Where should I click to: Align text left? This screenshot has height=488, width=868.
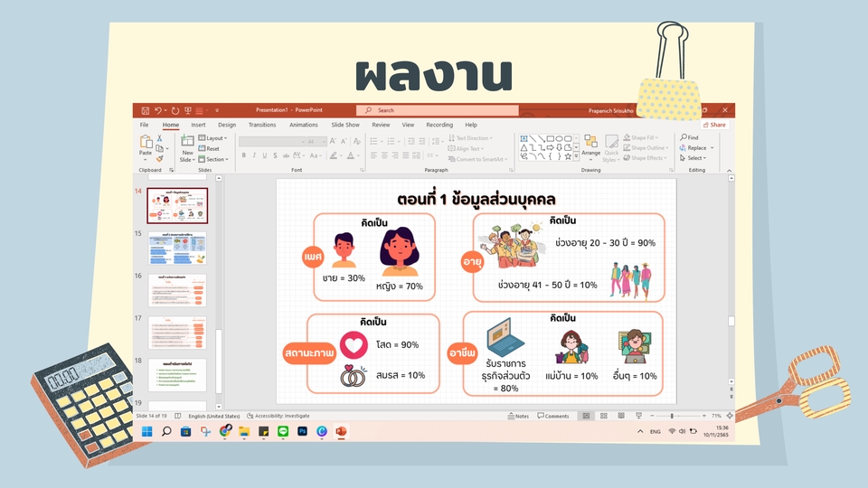373,155
